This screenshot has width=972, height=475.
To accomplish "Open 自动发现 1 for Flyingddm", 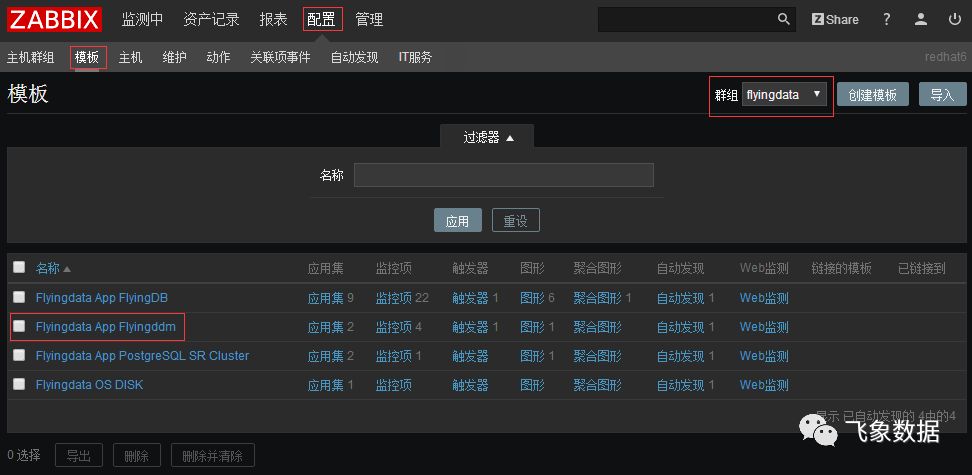I will 681,327.
